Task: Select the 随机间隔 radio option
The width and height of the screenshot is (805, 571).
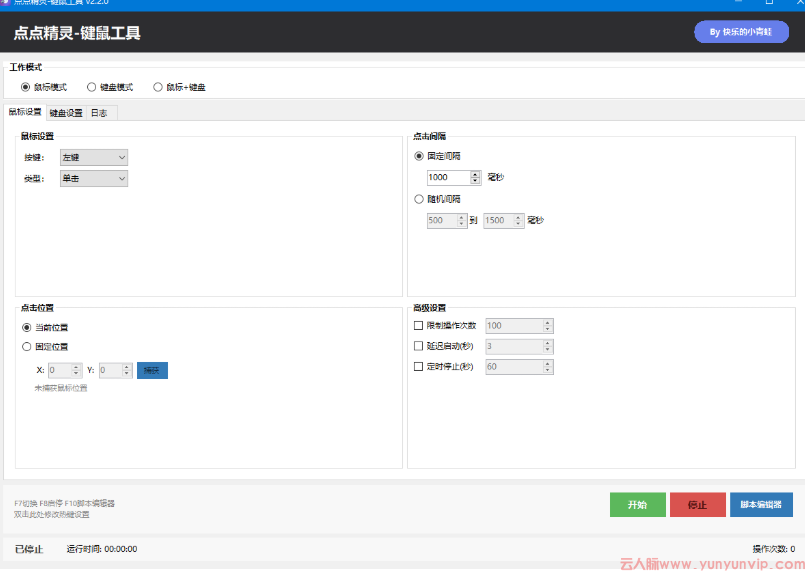Action: pos(419,199)
